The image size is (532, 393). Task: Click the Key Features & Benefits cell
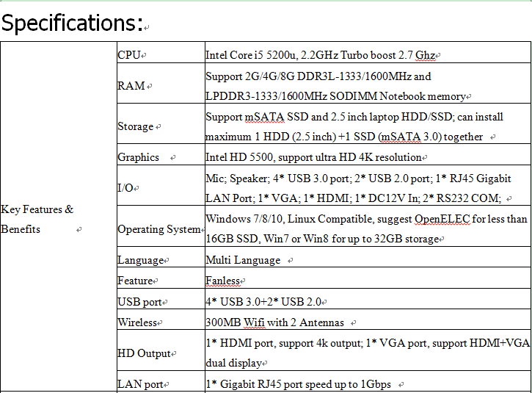pos(37,219)
